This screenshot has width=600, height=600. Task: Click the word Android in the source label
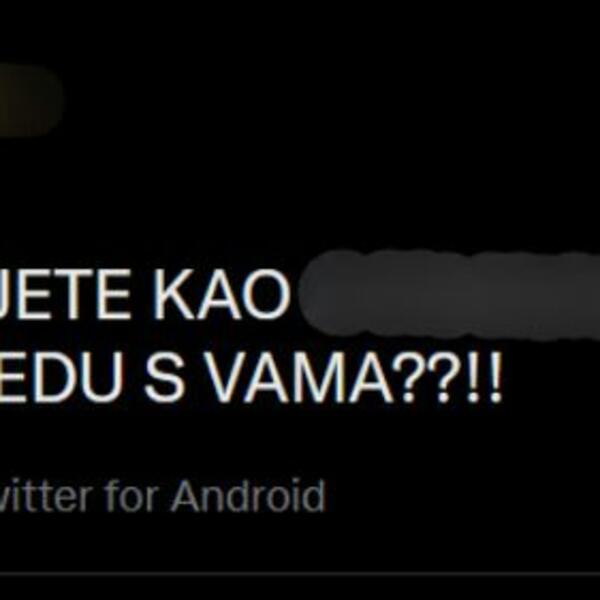pos(248,495)
